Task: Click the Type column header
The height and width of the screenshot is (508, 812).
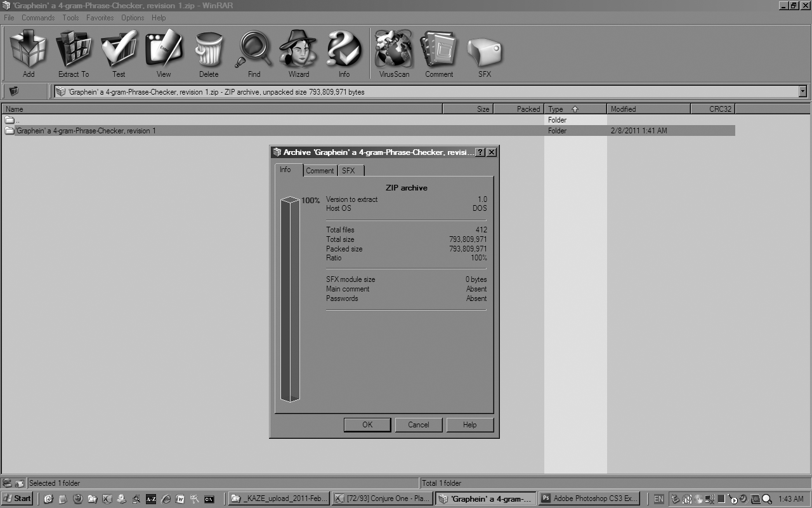Action: coord(575,109)
